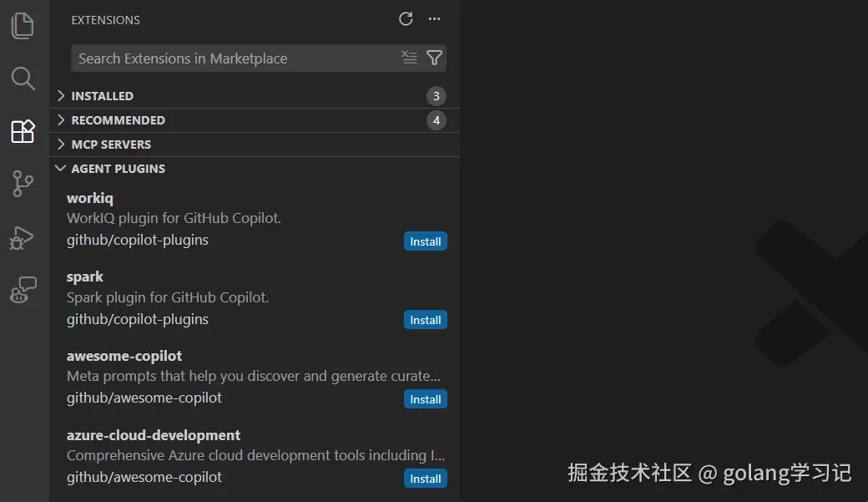Select the spark plugin title
This screenshot has height=502, width=868.
click(84, 277)
